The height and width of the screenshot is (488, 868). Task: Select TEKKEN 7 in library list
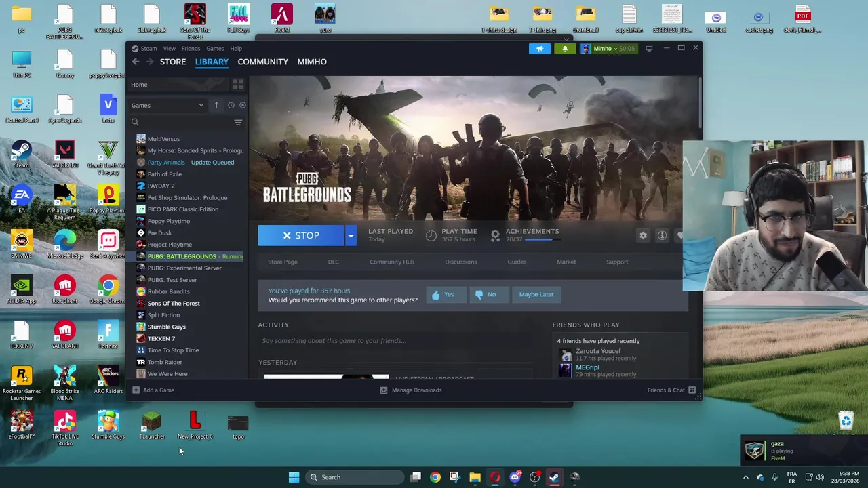pos(161,338)
